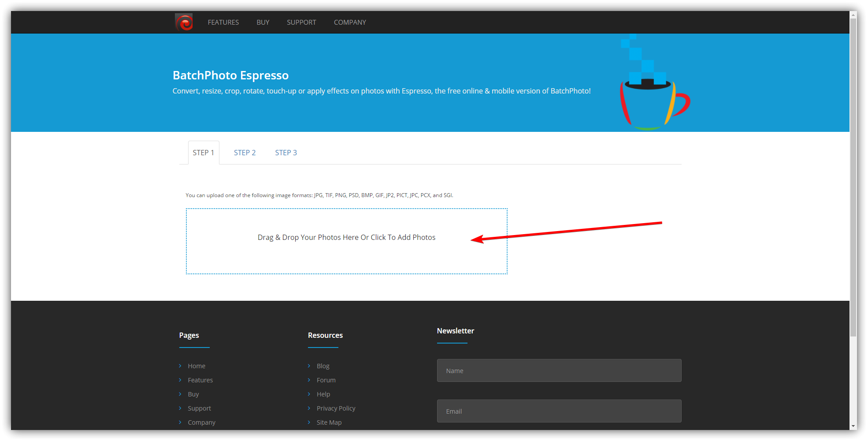This screenshot has height=441, width=868.
Task: Click the chevron beside Buy in footer
Action: click(180, 394)
